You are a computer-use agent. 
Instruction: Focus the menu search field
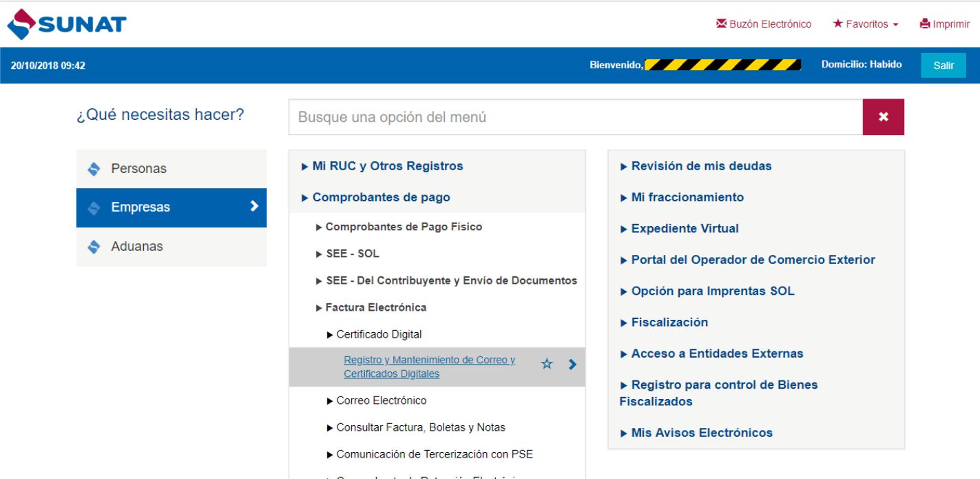[x=576, y=117]
